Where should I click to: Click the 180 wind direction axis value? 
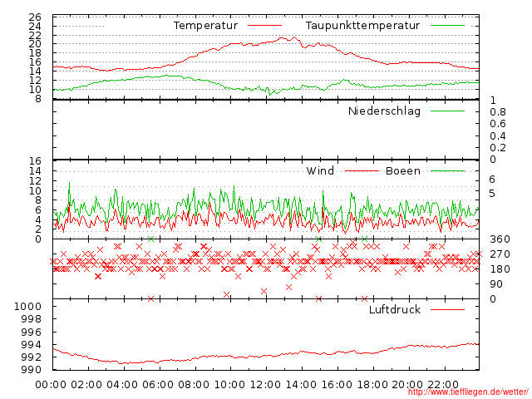click(x=500, y=269)
